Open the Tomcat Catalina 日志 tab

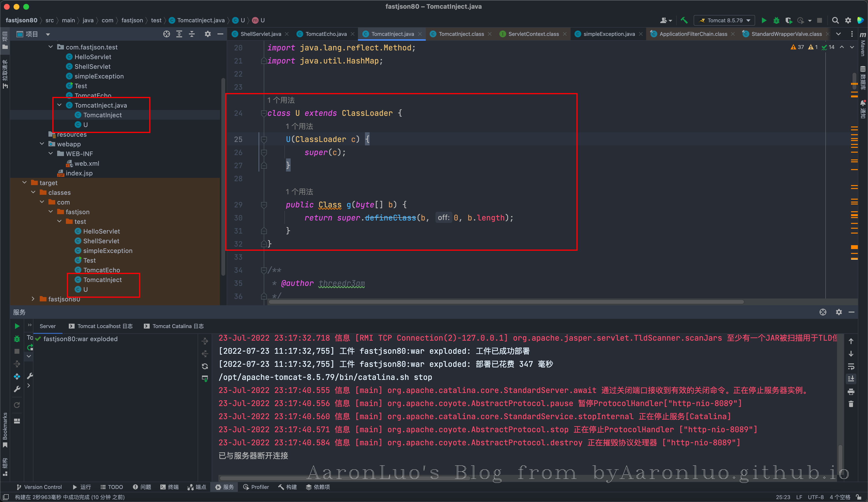pos(174,326)
